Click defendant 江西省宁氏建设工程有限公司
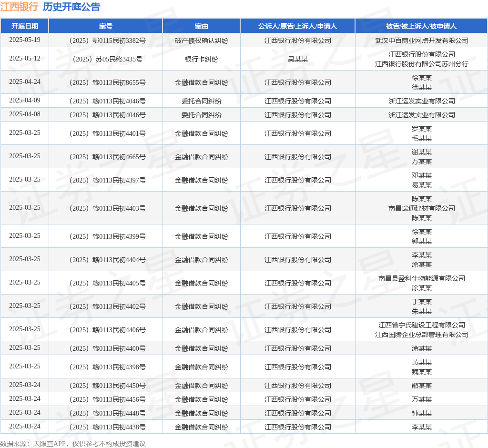488x448 pixels. (421, 325)
